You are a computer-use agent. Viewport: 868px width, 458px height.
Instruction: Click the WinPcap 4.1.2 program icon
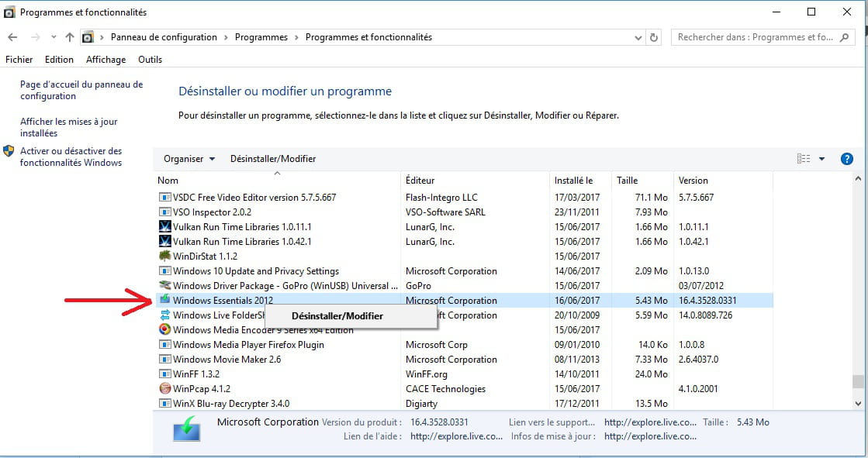(x=164, y=389)
